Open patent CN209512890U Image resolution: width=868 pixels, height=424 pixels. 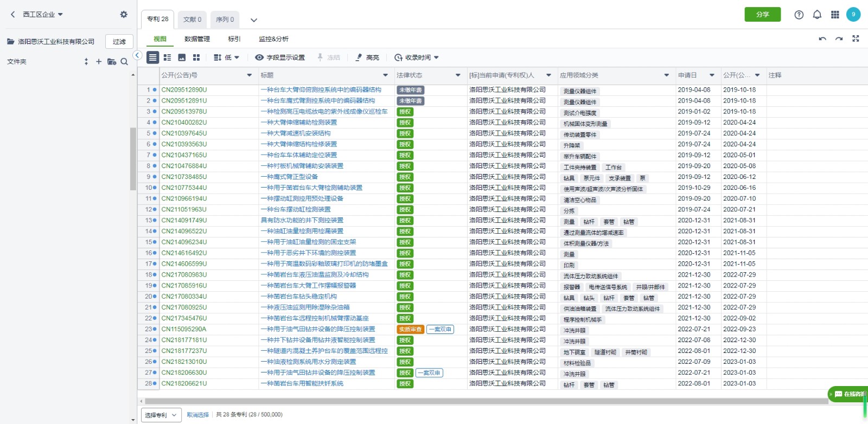[184, 90]
